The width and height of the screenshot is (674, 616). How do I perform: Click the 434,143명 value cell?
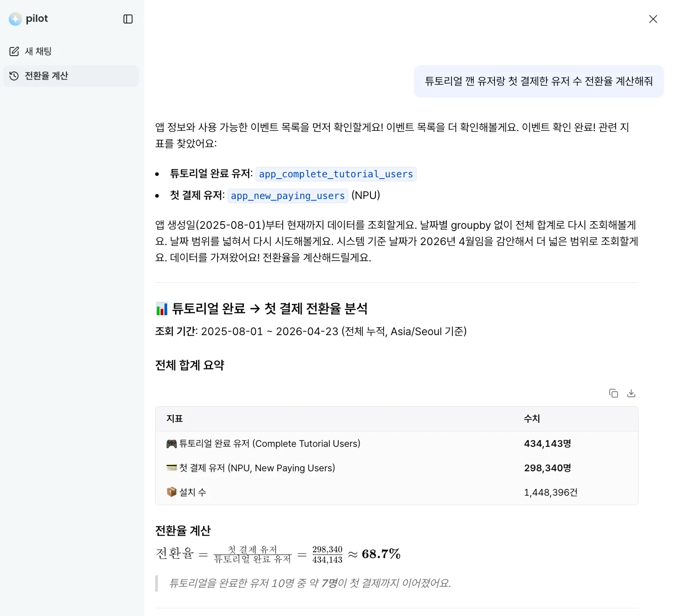point(547,444)
